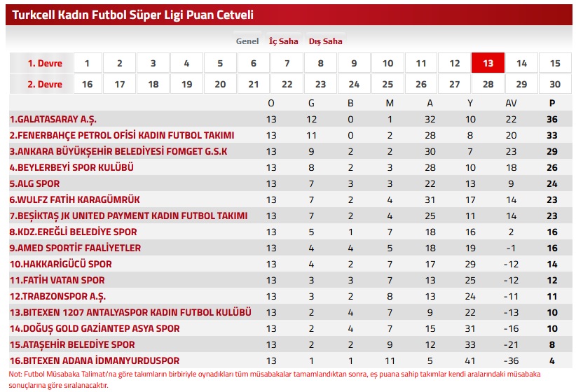Select week 7 standings
576x392 pixels.
[287, 63]
